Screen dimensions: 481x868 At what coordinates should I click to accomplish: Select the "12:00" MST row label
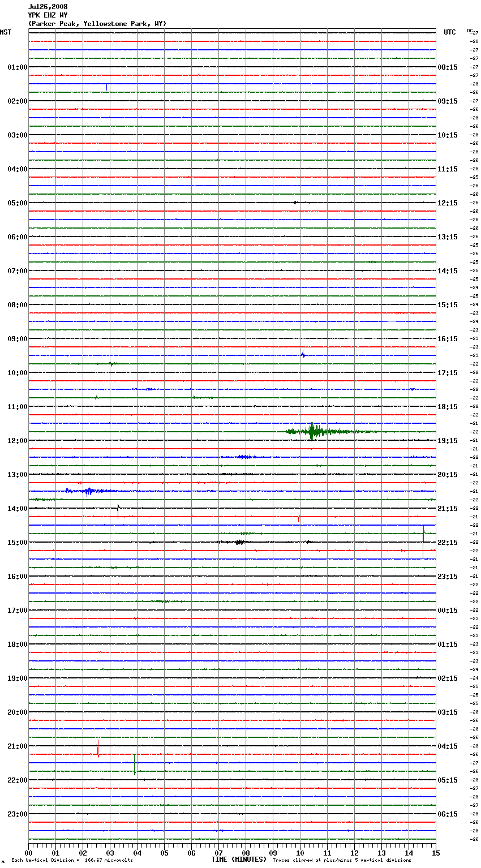tap(18, 441)
